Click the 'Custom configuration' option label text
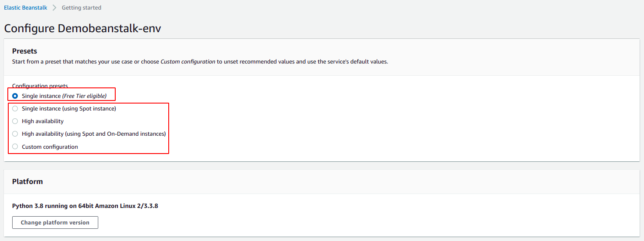 point(50,147)
